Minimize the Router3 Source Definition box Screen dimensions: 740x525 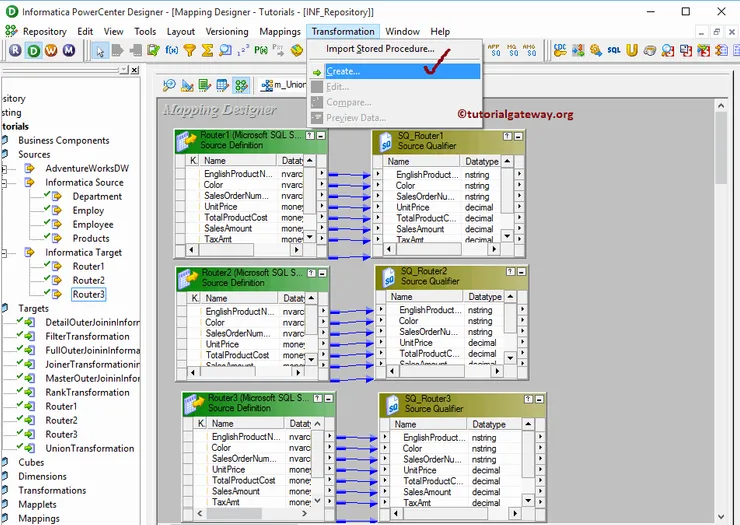[x=329, y=399]
